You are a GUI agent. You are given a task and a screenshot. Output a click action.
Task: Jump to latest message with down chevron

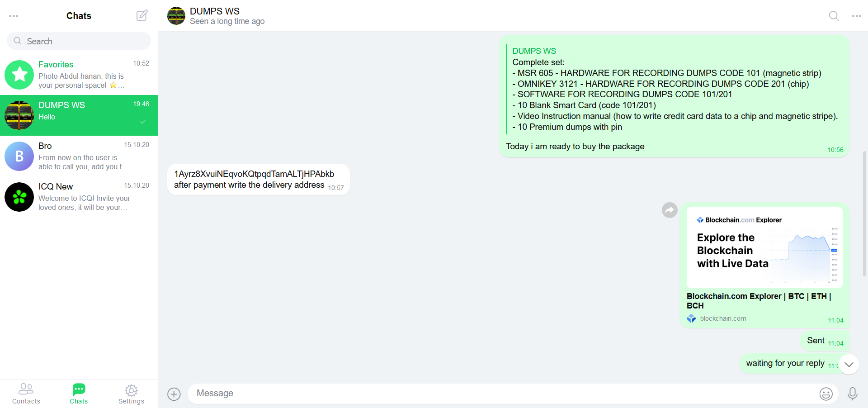[x=849, y=364]
